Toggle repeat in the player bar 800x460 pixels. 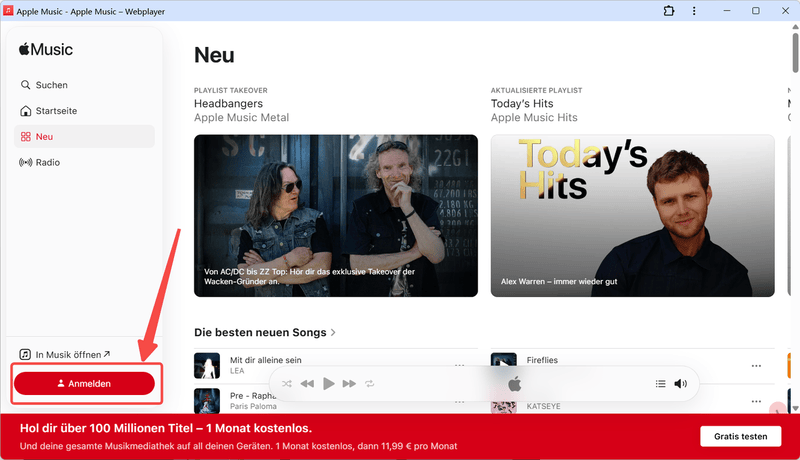[369, 384]
